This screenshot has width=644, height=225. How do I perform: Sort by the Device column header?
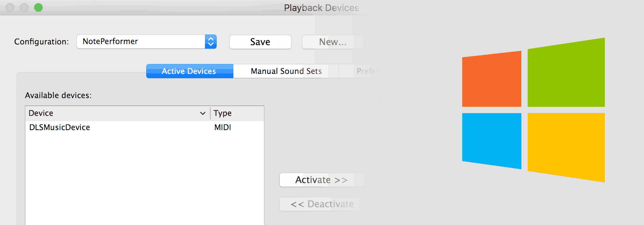click(118, 113)
